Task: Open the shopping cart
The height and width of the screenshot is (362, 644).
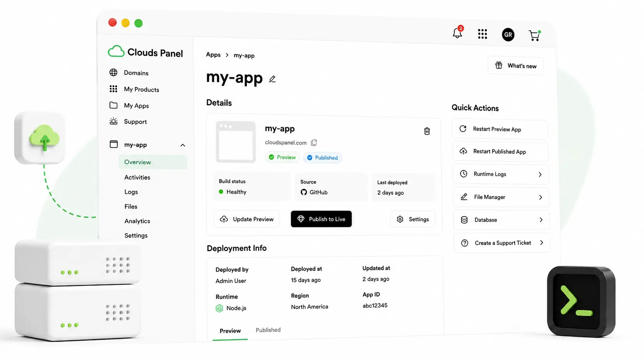Action: click(534, 35)
